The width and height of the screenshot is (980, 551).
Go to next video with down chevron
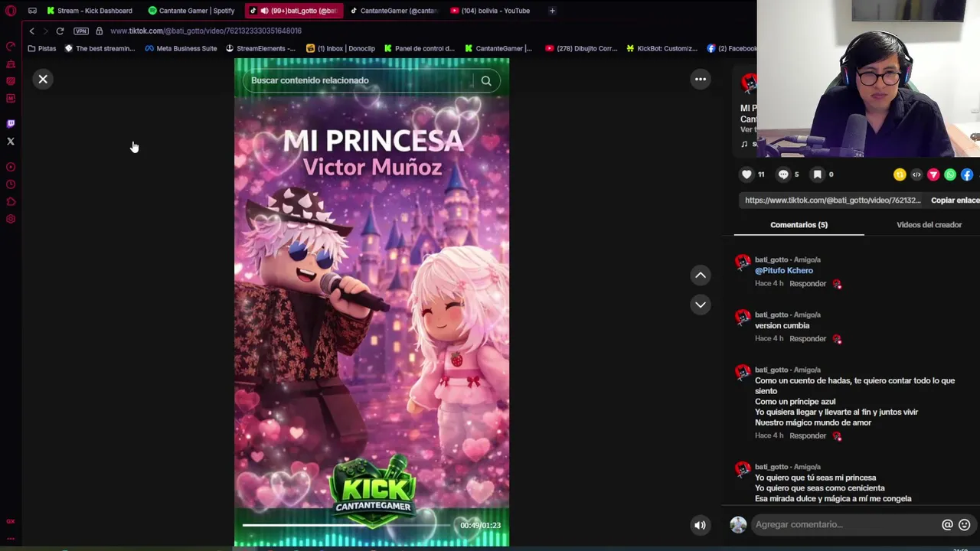click(701, 305)
